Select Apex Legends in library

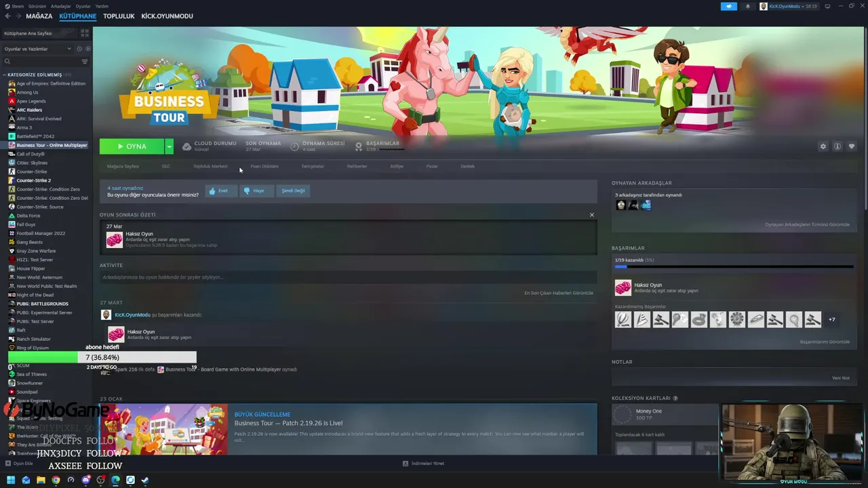click(31, 101)
